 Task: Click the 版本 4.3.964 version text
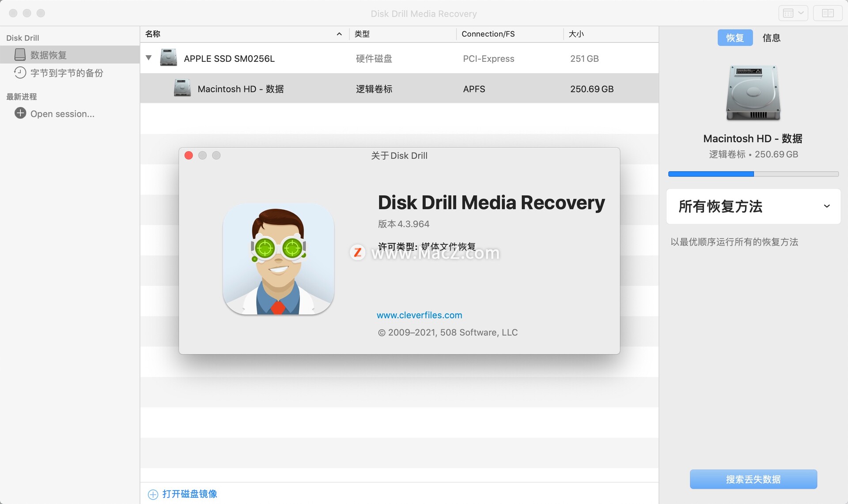[x=404, y=224]
